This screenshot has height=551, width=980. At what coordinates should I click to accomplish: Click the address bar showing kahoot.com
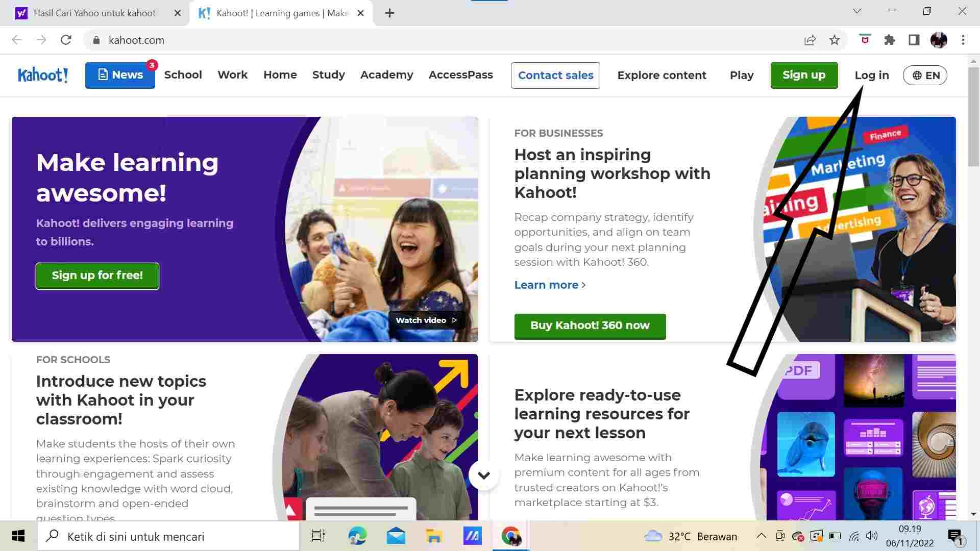(439, 40)
